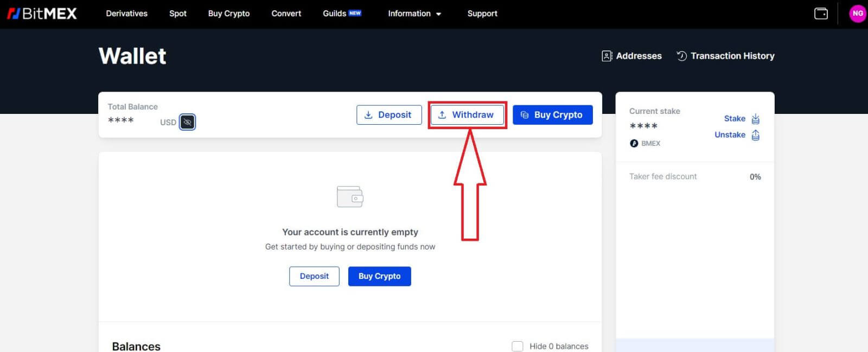Viewport: 868px width, 352px height.
Task: Click the Unstake icon
Action: pos(755,135)
